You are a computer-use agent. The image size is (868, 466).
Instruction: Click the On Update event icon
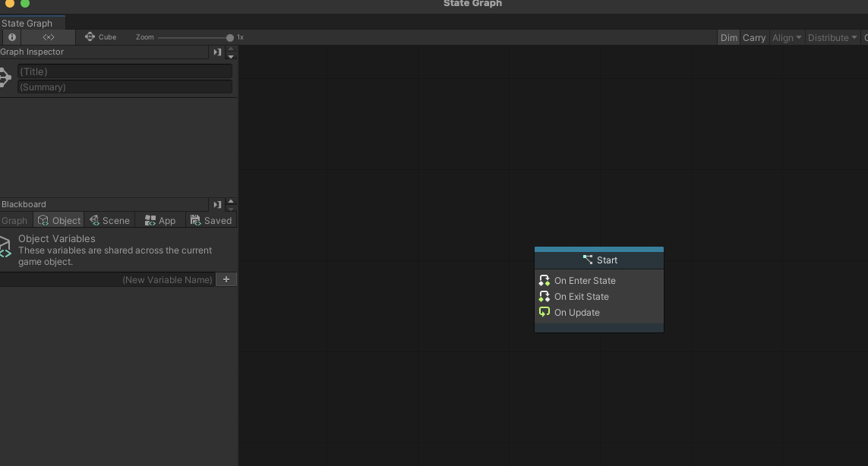(x=544, y=312)
